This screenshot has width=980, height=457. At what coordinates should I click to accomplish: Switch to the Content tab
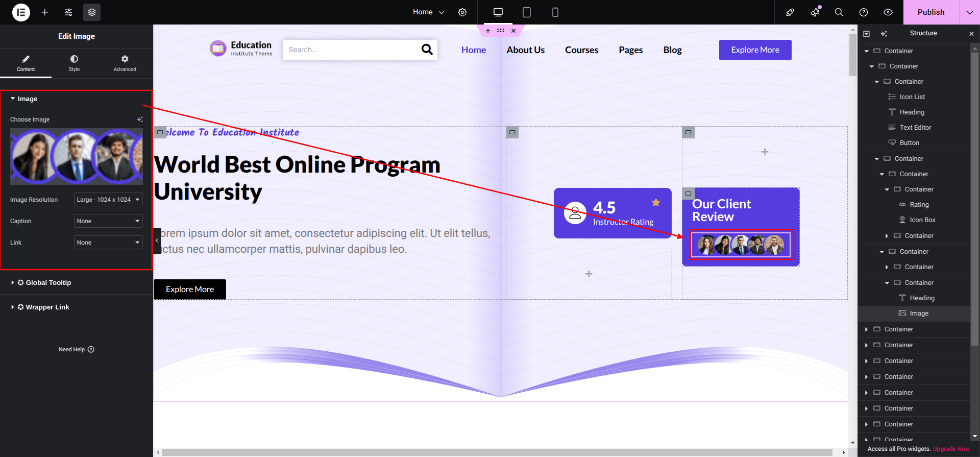pyautogui.click(x=26, y=63)
